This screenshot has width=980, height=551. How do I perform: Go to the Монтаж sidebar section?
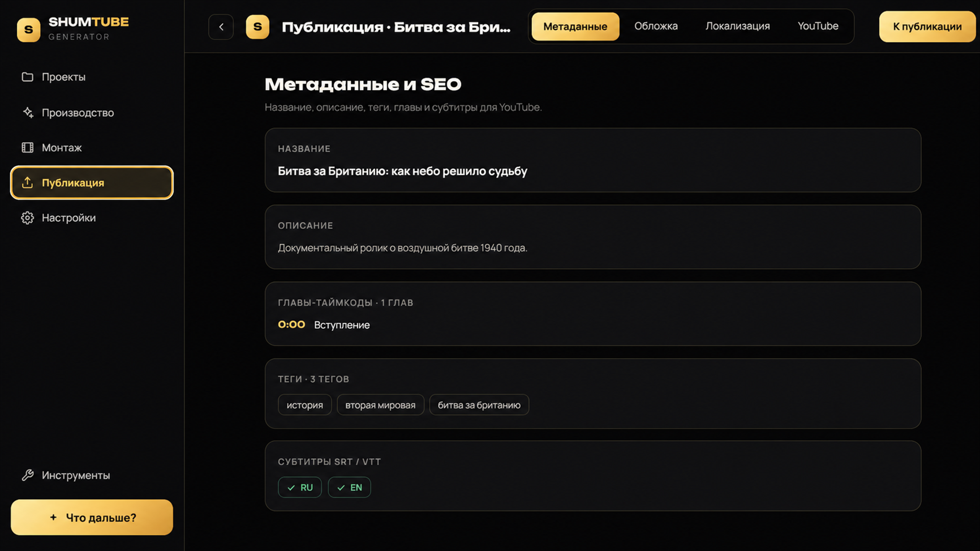point(92,147)
